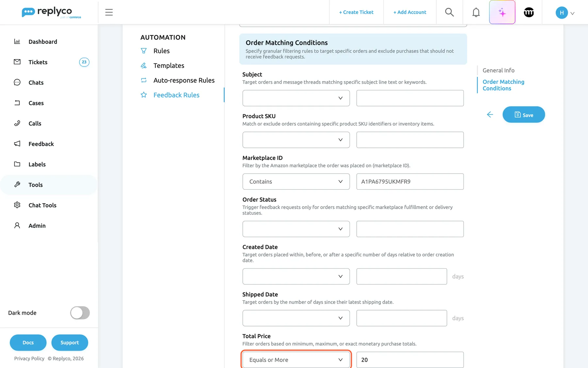Open the AI sparkle assistant icon

point(502,12)
